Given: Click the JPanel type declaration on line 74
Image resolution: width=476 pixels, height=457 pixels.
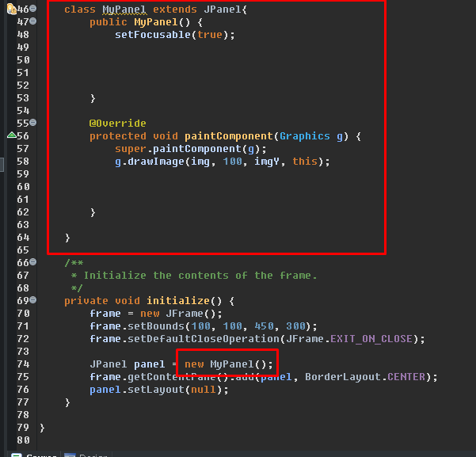Looking at the screenshot, I should pos(109,364).
